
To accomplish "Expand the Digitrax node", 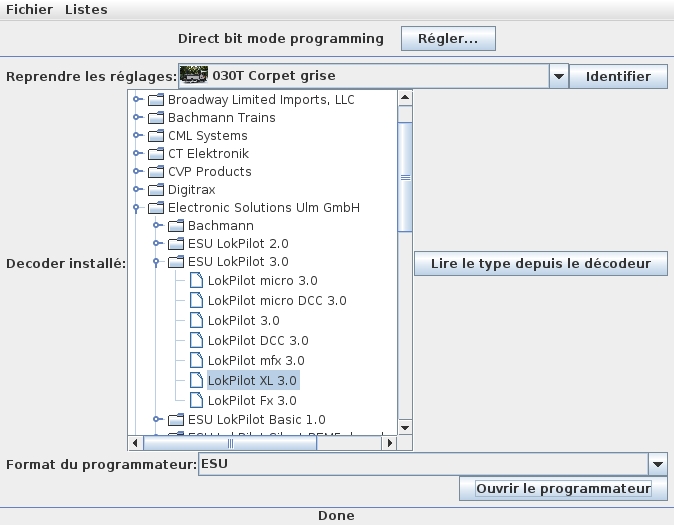I will click(x=137, y=189).
